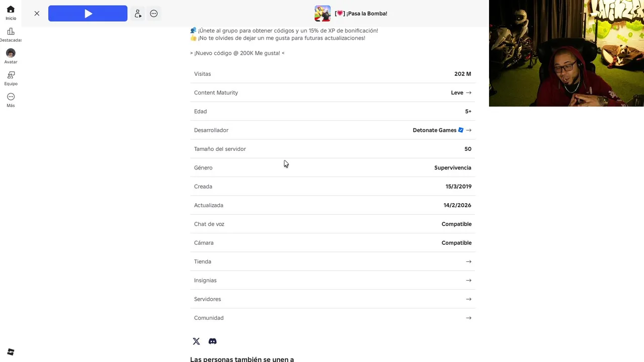Open the Tienda row
644x362 pixels.
click(x=332, y=261)
